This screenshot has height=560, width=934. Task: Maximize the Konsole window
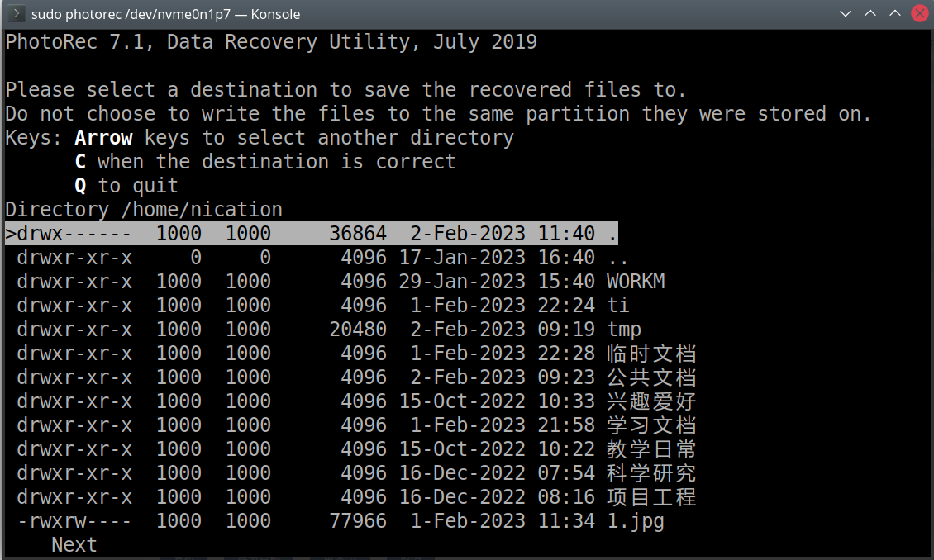pyautogui.click(x=894, y=14)
